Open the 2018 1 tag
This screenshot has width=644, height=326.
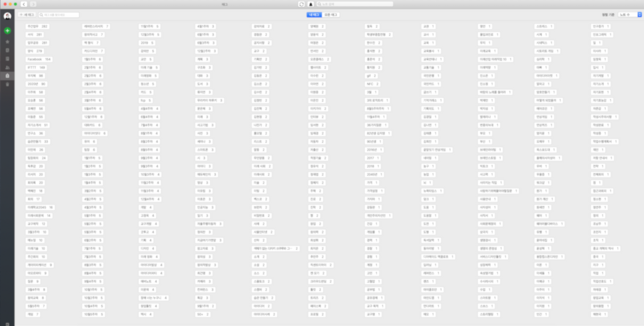click(x=374, y=166)
